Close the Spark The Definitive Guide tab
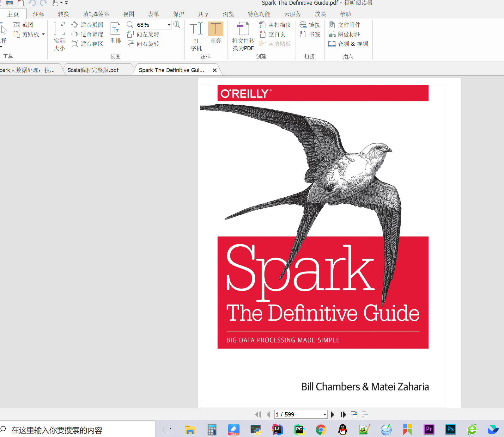504x437 pixels. pos(215,70)
